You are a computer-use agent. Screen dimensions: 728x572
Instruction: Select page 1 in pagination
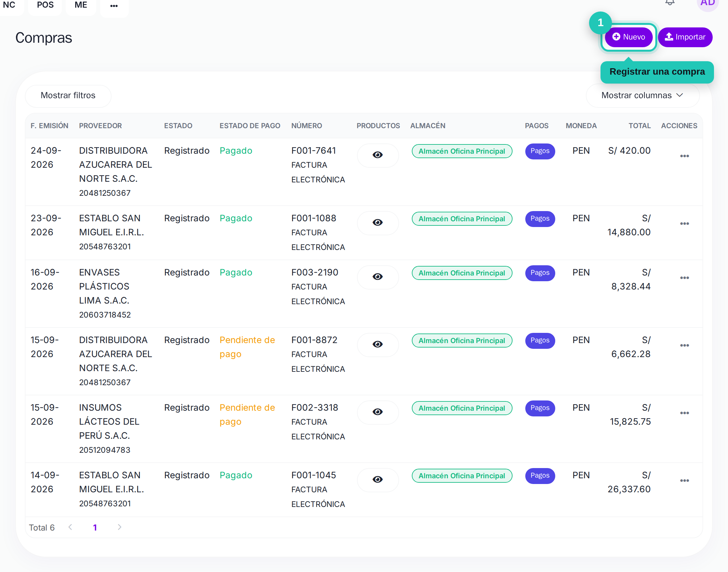pyautogui.click(x=95, y=528)
